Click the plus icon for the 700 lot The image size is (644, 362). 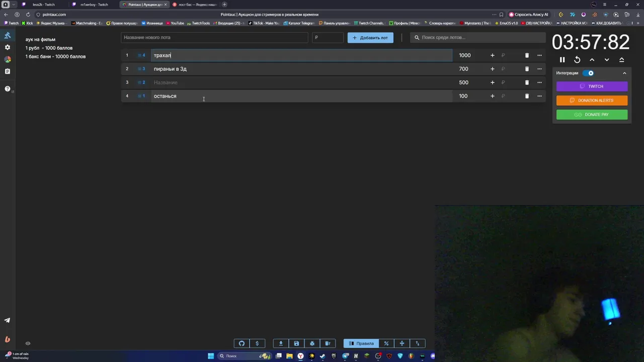pos(493,69)
